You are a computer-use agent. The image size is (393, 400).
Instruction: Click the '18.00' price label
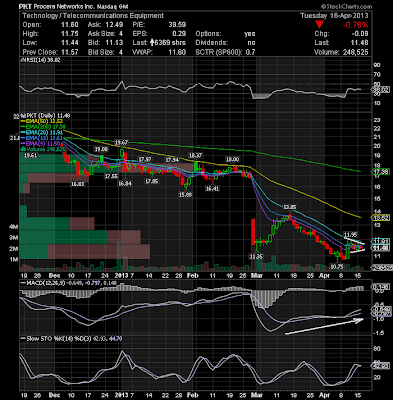point(232,159)
